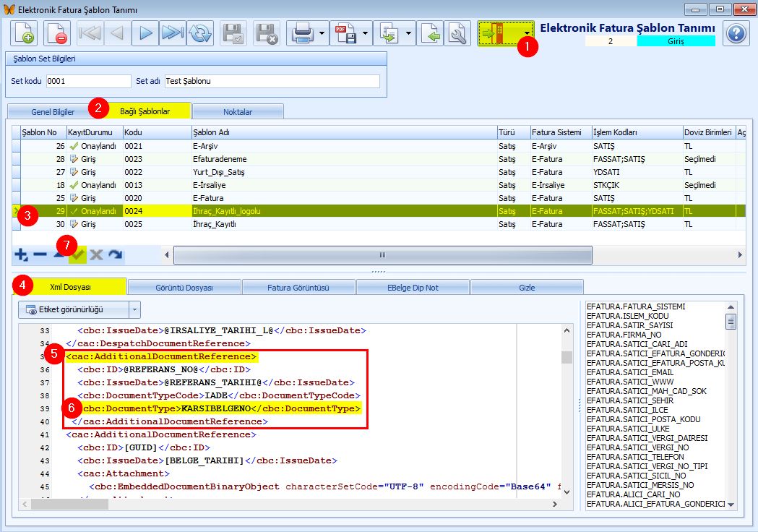Select EFATURA.FATURA_SISTEMI in the field list
The image size is (758, 532).
click(x=636, y=306)
